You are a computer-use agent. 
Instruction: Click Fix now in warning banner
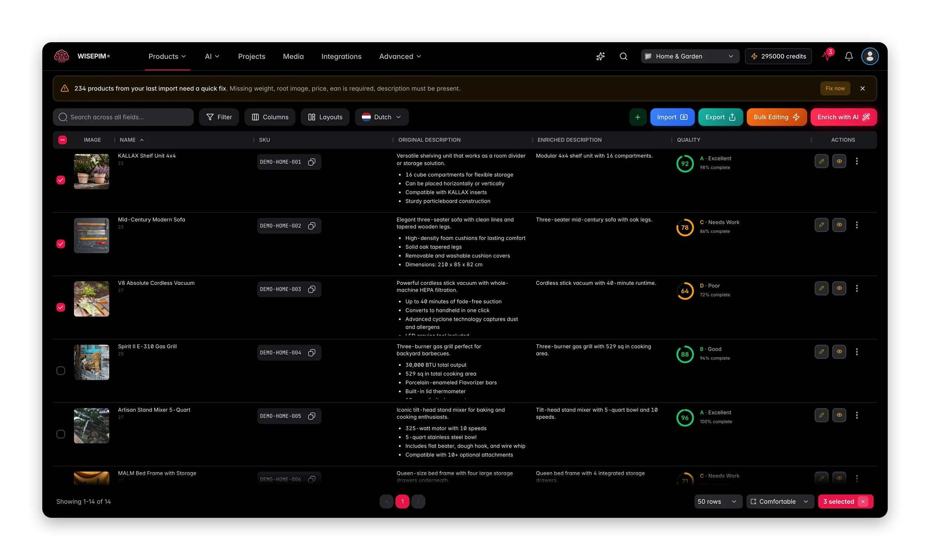(x=835, y=88)
